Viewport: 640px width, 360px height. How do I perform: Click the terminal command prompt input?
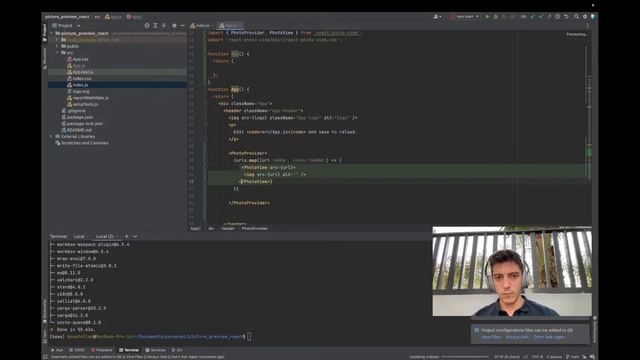point(249,337)
